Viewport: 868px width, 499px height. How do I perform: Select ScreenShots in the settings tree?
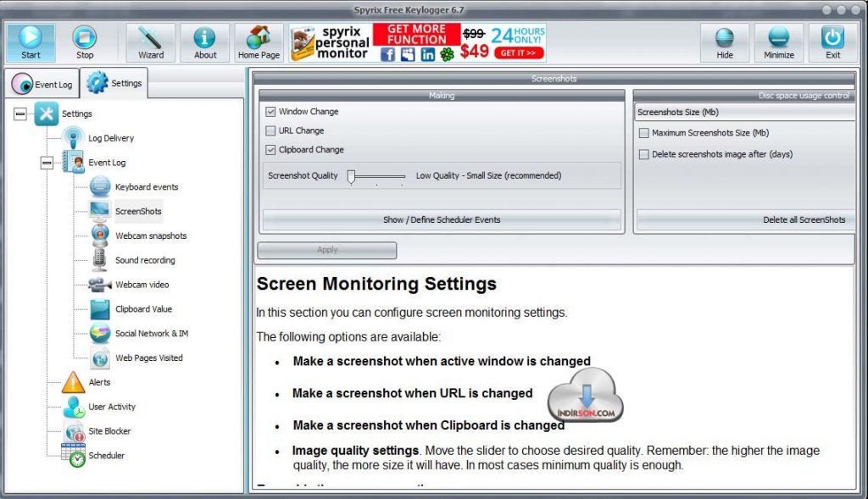(x=138, y=211)
